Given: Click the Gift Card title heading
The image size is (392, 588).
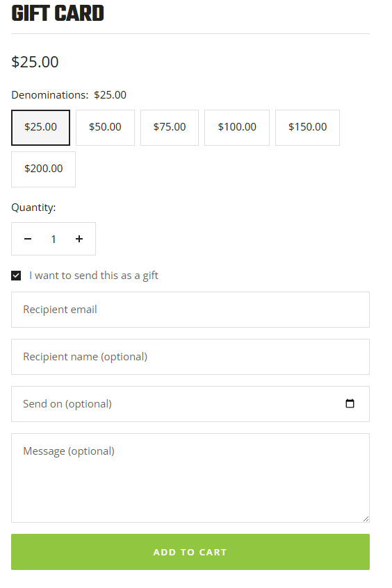Looking at the screenshot, I should point(58,13).
